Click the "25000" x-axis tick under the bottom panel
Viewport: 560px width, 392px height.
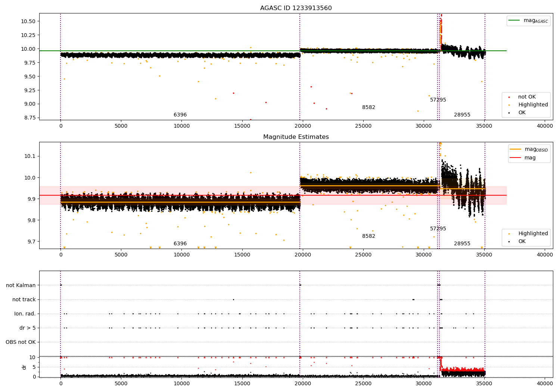click(363, 383)
